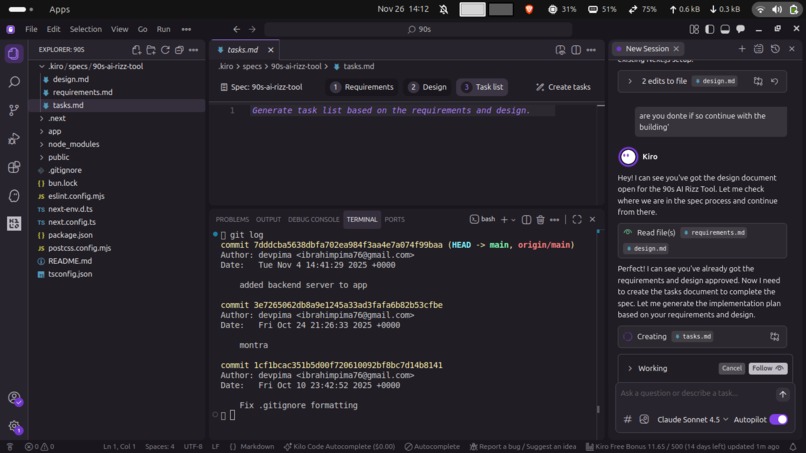Select the Requirements spec step
This screenshot has height=453, width=806.
click(x=362, y=87)
